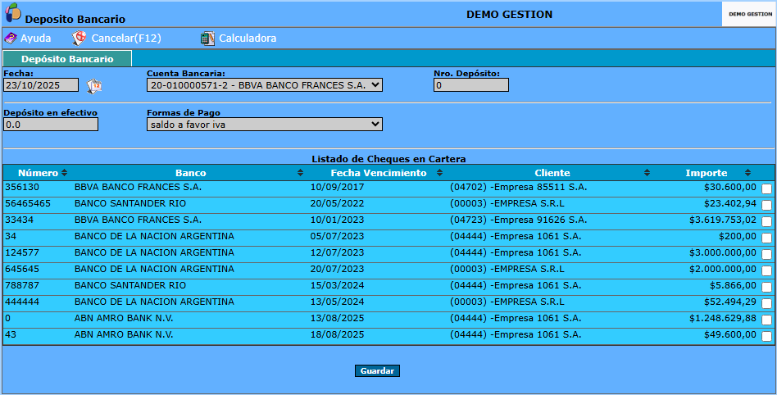The height and width of the screenshot is (395, 777).
Task: Click the Ayuda menu label
Action: [36, 38]
